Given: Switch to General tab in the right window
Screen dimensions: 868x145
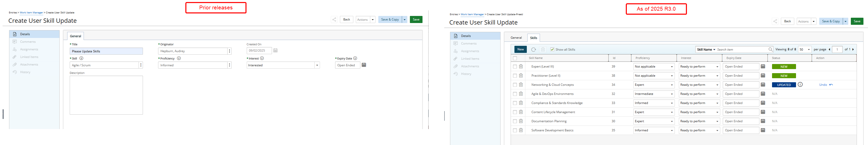Looking at the screenshot, I should [516, 38].
